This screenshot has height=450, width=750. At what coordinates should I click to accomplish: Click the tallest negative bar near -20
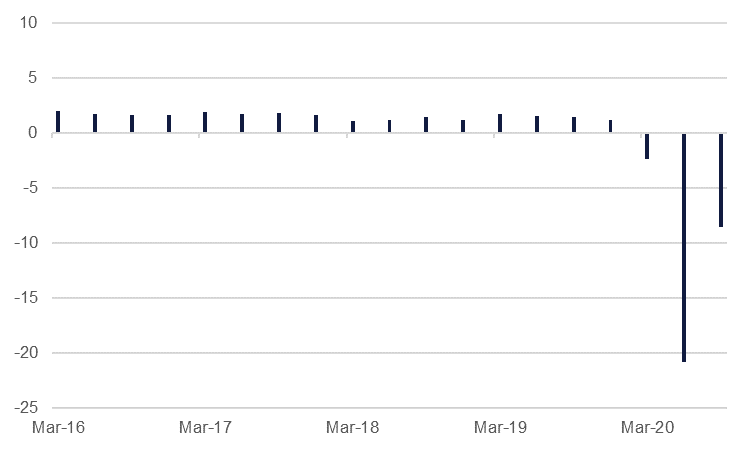coord(684,247)
